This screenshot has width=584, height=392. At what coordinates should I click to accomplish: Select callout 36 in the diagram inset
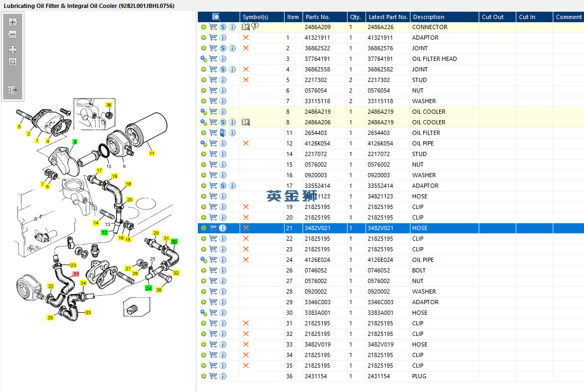[109, 105]
